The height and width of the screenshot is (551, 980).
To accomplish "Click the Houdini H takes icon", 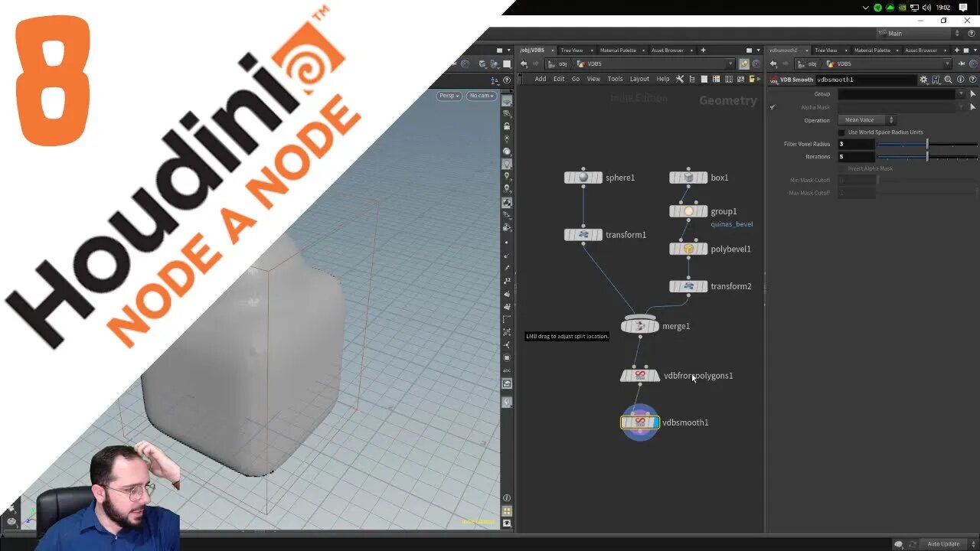I will [936, 80].
